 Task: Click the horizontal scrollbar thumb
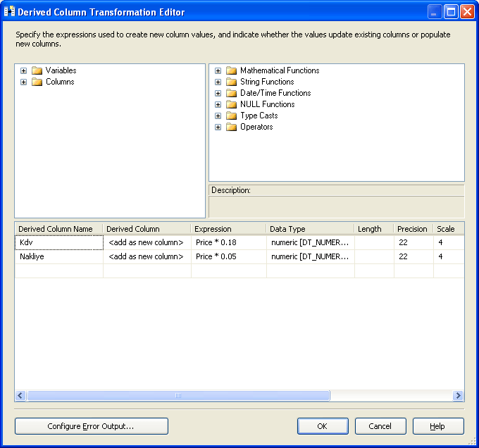point(178,396)
